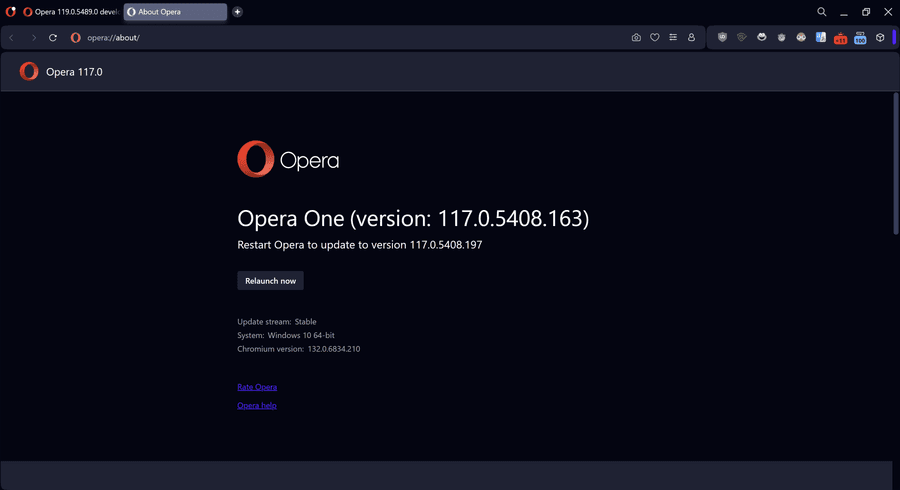Click the 'System: Windows 10 64-bit' line
Screen dimensions: 900x490
(286, 335)
